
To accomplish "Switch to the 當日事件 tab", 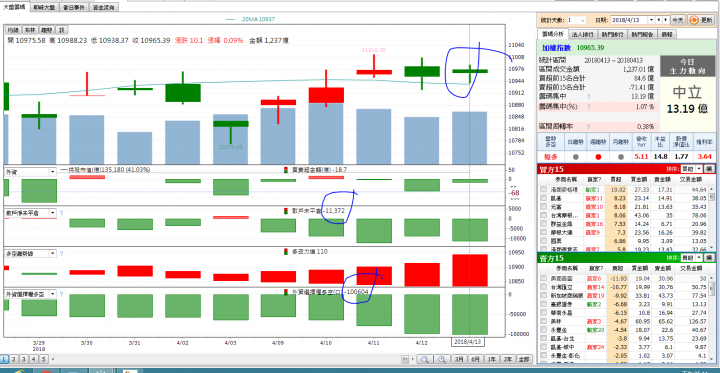I will pyautogui.click(x=74, y=7).
